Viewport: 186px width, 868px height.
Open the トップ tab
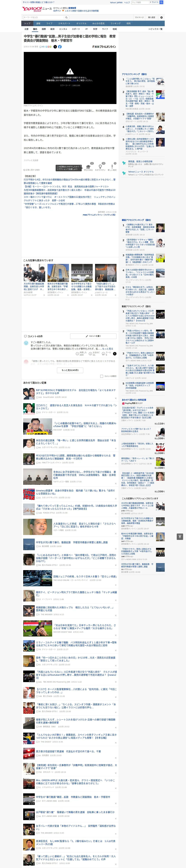tap(27, 24)
